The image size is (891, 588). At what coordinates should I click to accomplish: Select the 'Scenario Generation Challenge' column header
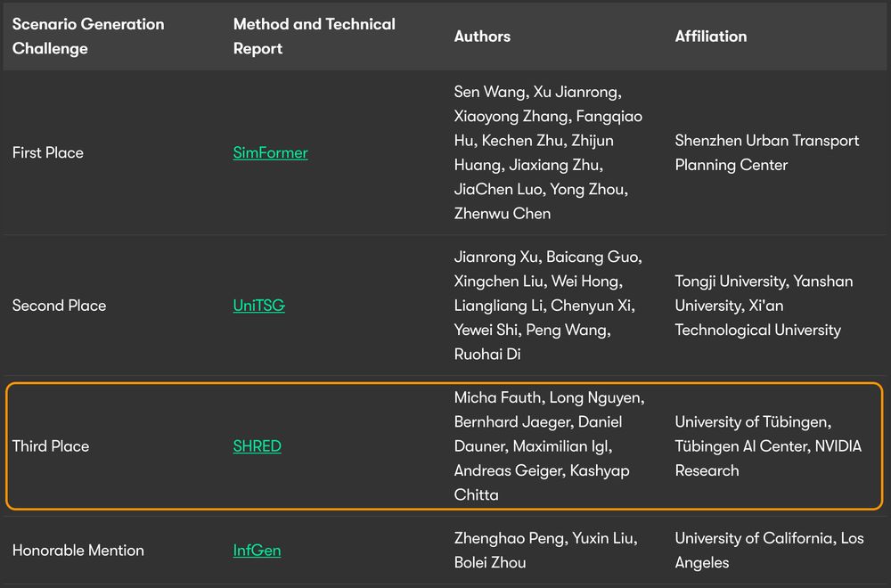(x=88, y=37)
